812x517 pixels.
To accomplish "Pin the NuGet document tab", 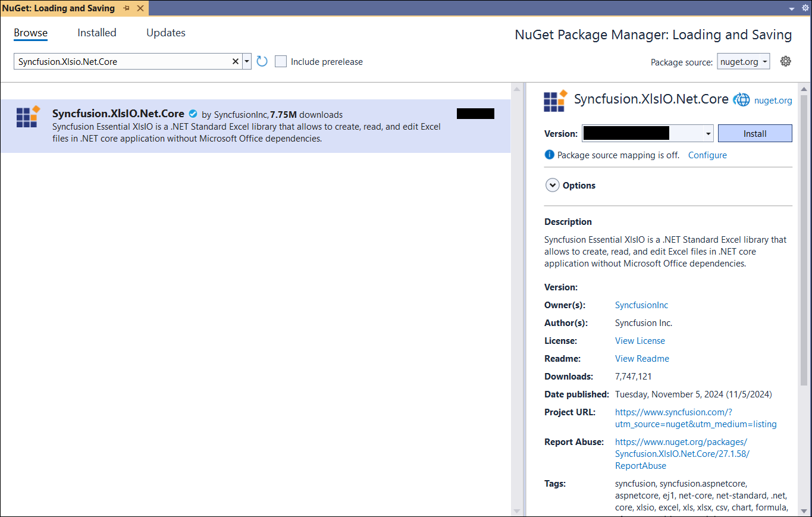I will 126,8.
